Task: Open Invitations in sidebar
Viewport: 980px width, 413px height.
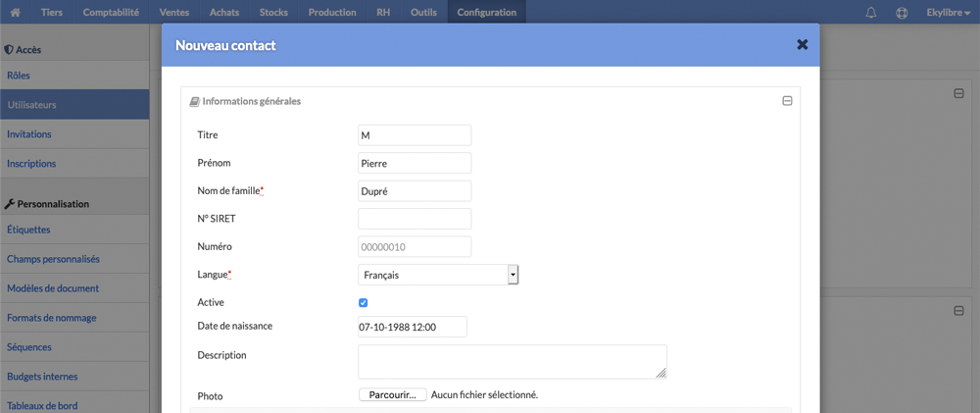Action: click(74, 134)
